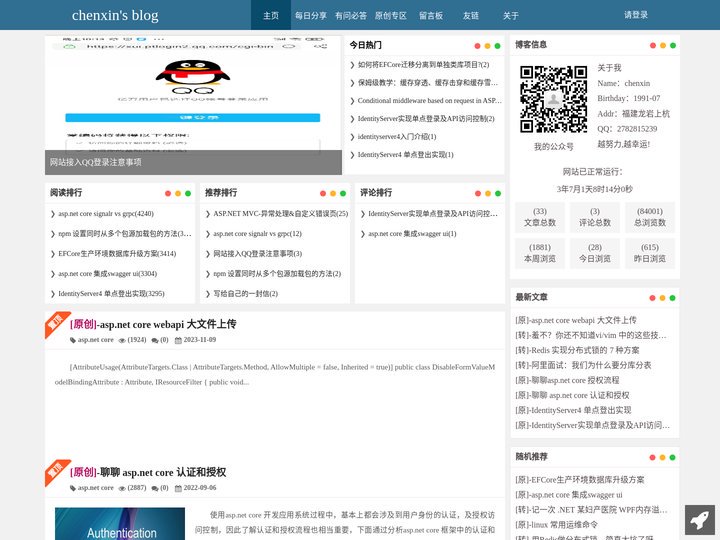Open npm 设置同时从多个包源加载包的方法(2) link
Image resolution: width=720 pixels, height=540 pixels.
(x=277, y=274)
